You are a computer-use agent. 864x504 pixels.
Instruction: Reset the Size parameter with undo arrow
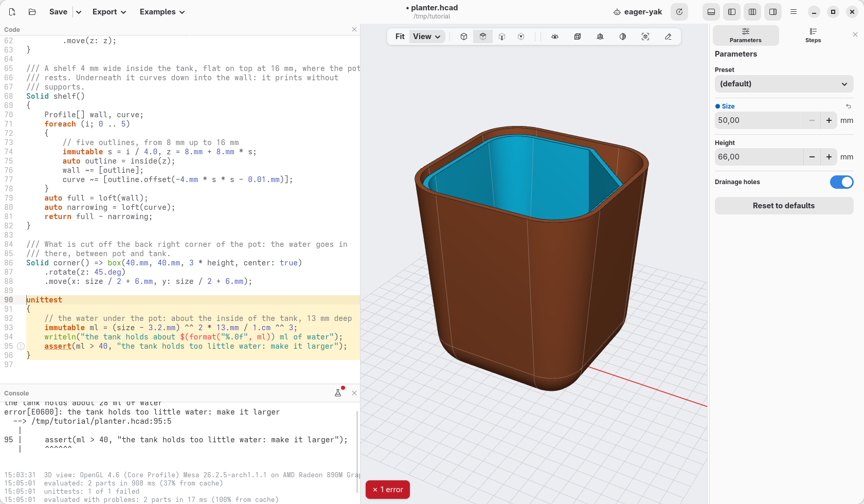pos(849,106)
